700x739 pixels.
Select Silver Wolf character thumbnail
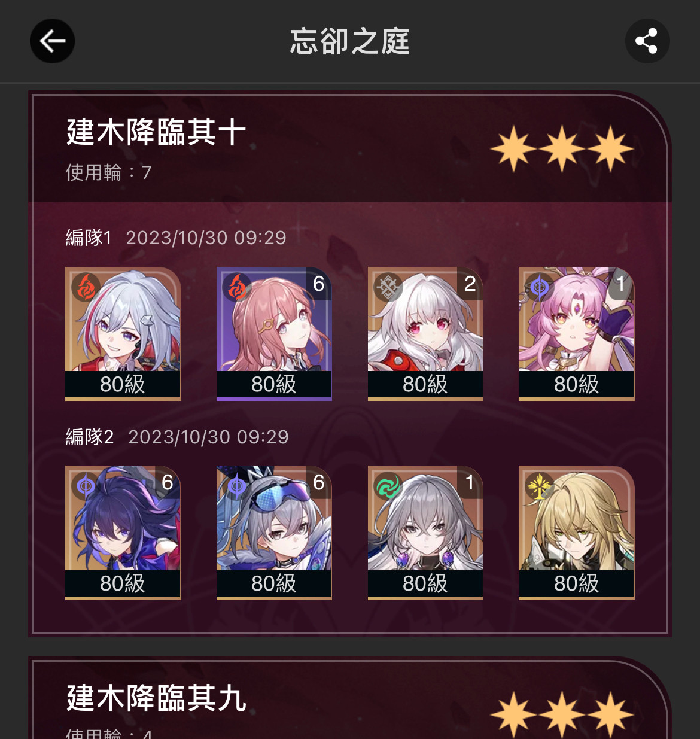point(274,533)
